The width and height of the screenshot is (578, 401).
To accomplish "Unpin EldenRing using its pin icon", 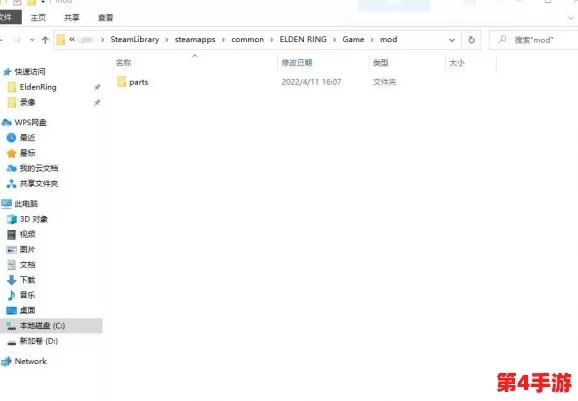I will [97, 87].
